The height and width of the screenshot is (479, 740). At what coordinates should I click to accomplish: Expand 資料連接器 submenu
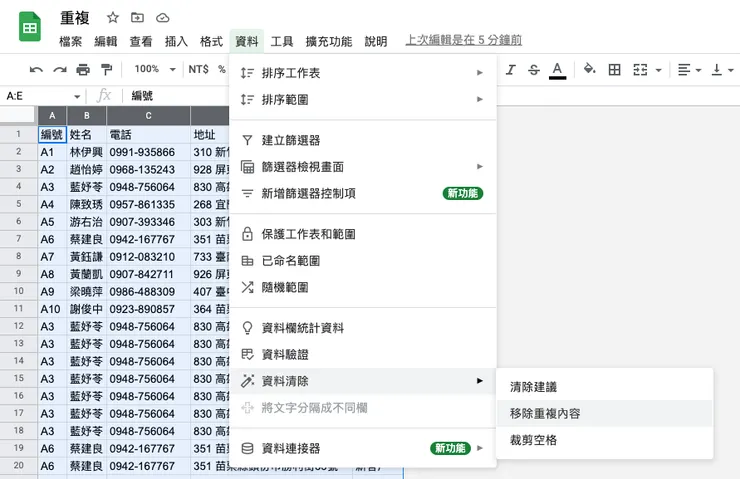[x=362, y=448]
